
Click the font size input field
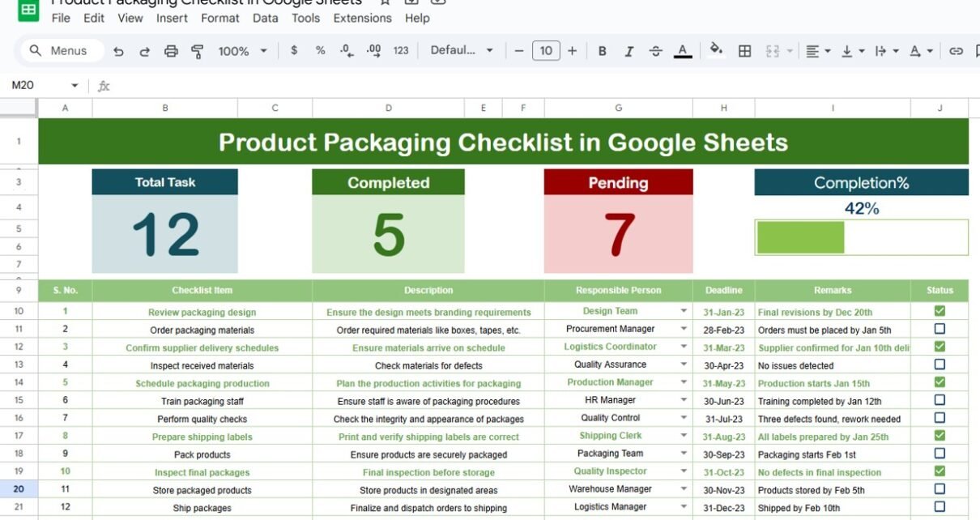coord(546,50)
